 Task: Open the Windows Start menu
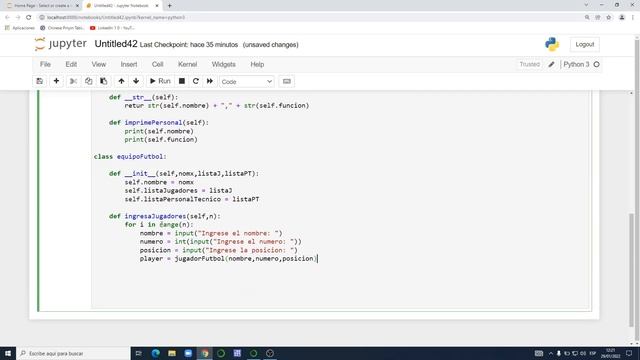(x=8, y=353)
